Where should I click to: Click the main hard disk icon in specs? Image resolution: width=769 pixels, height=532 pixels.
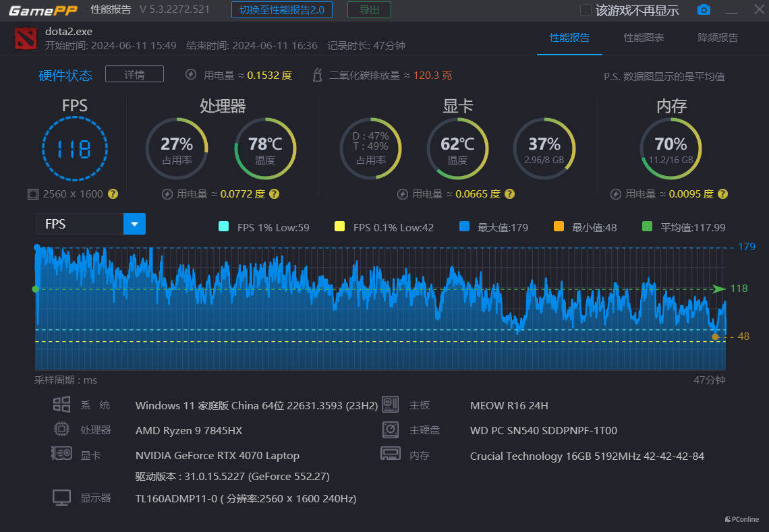[x=391, y=430]
